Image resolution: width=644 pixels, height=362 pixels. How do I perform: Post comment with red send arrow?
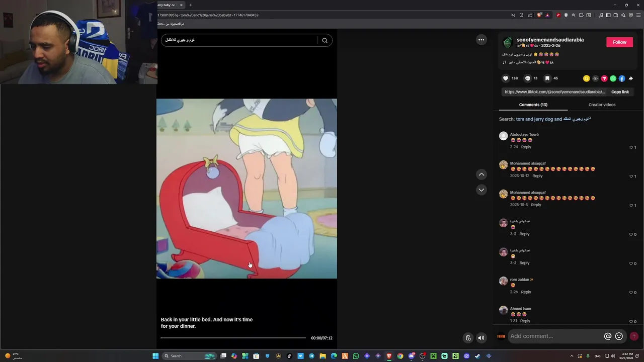coord(634,336)
